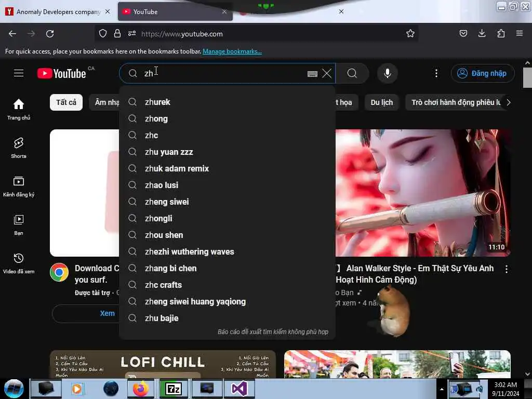The height and width of the screenshot is (399, 532).
Task: Switch to the YouTube browser tab
Action: coord(175,12)
